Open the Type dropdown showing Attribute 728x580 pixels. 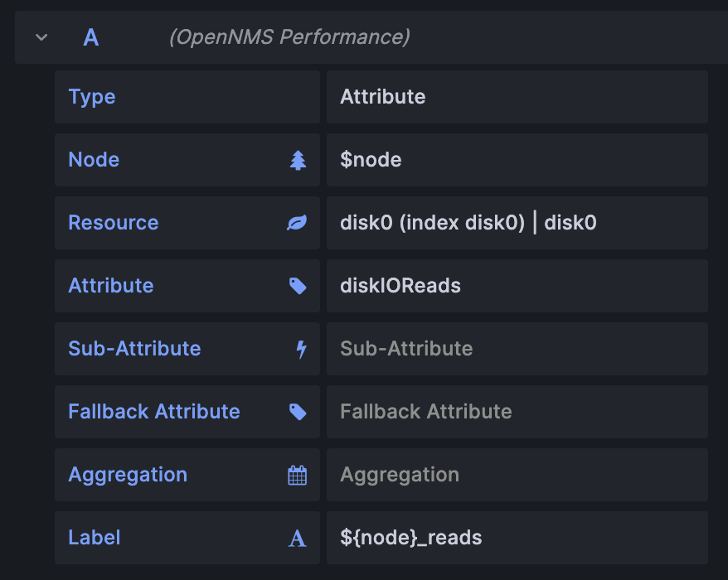point(517,96)
